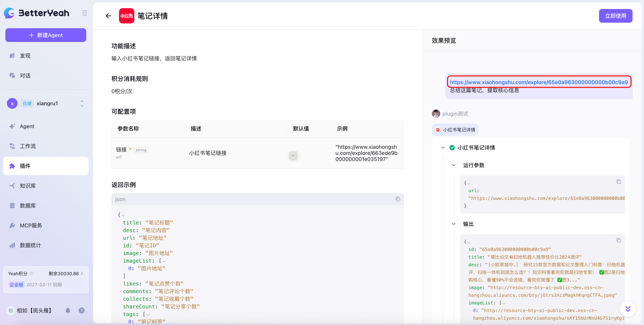Open the help question mark icon
This screenshot has height=325, width=644.
81,311
